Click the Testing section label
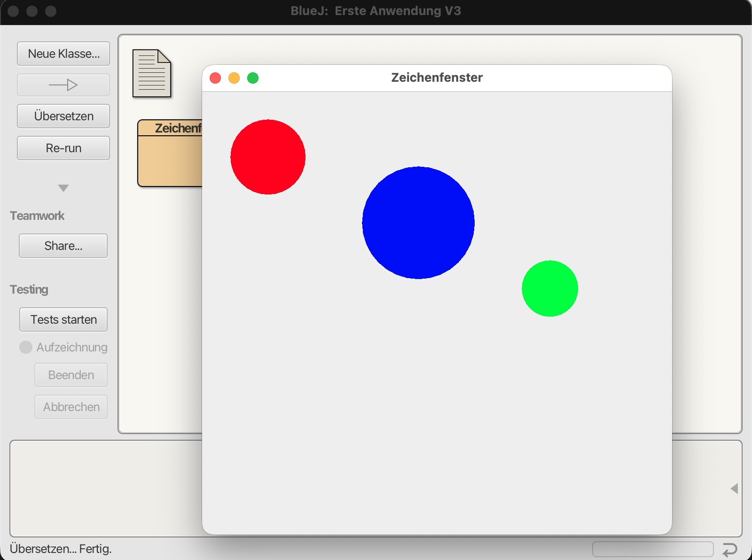This screenshot has height=560, width=752. (x=29, y=289)
